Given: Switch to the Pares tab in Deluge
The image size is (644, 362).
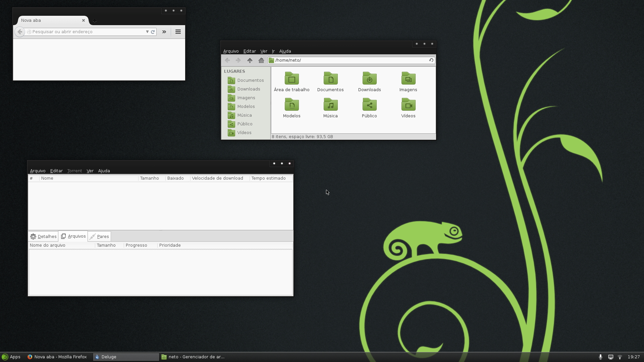Looking at the screenshot, I should [99, 236].
